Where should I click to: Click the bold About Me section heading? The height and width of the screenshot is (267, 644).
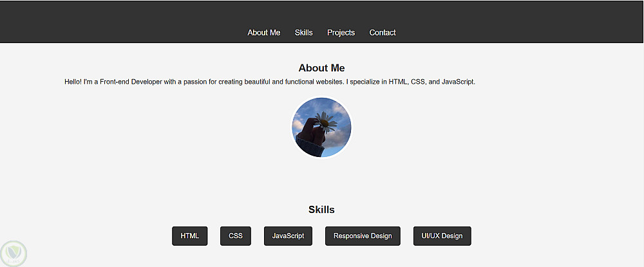(321, 68)
